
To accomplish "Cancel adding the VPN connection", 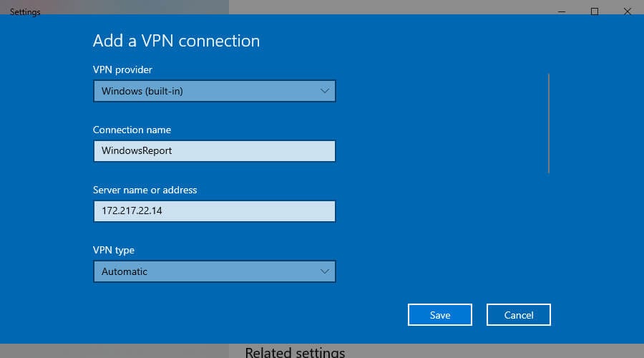I will [x=519, y=315].
